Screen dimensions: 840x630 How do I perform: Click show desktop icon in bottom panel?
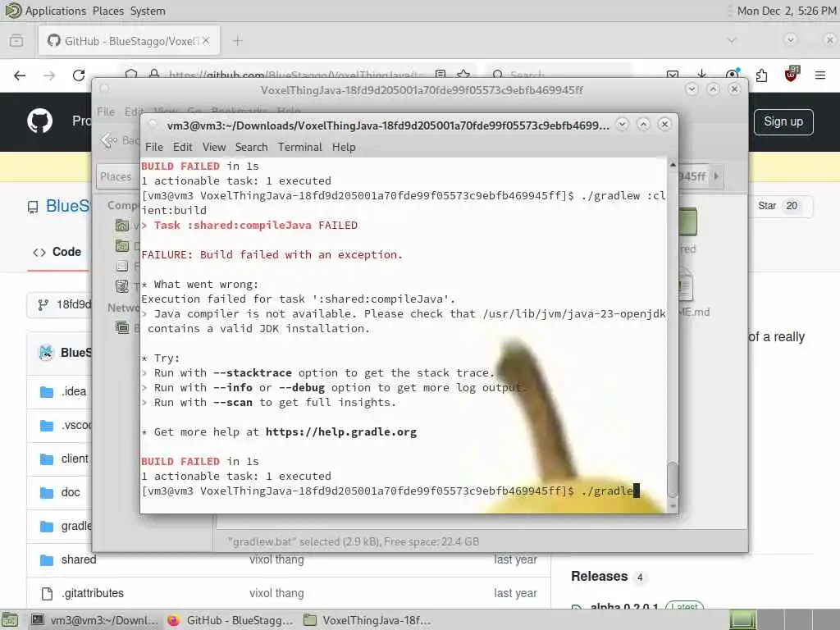pyautogui.click(x=11, y=620)
